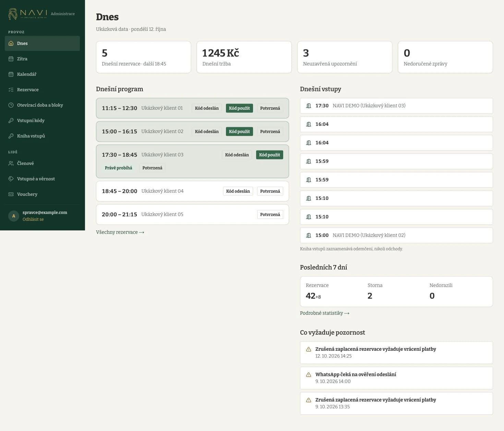This screenshot has height=431, width=504.
Task: Click warning icon of the 9. 10. 2026 13:35 alert
Action: [309, 400]
